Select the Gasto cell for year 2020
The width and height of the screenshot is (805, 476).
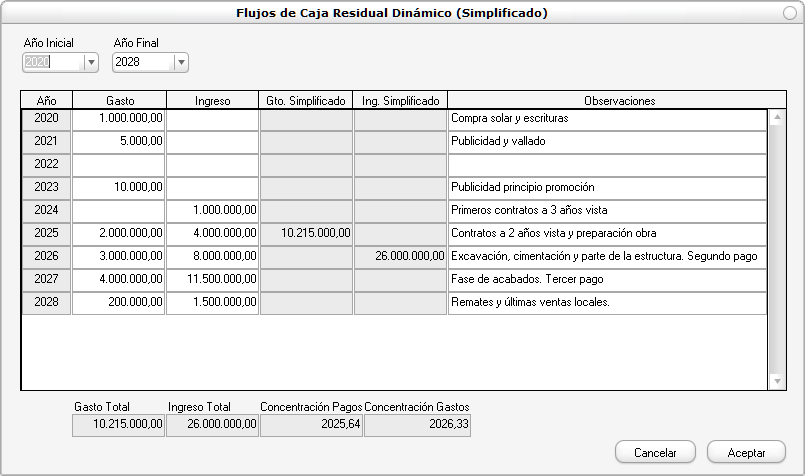(118, 118)
